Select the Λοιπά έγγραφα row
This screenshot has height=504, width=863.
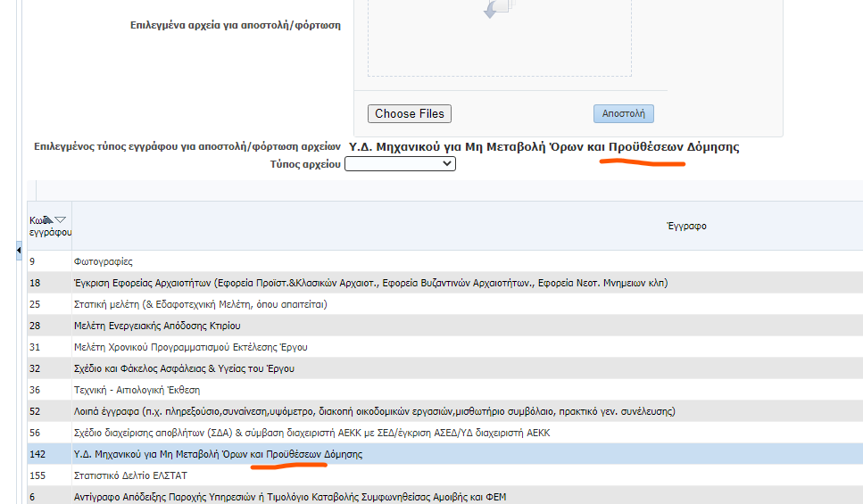(x=374, y=411)
